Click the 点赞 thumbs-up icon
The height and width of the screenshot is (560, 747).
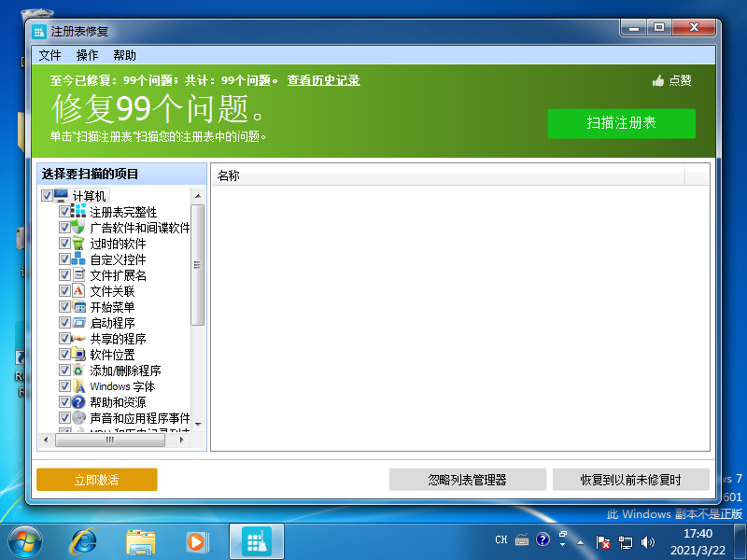tap(658, 81)
